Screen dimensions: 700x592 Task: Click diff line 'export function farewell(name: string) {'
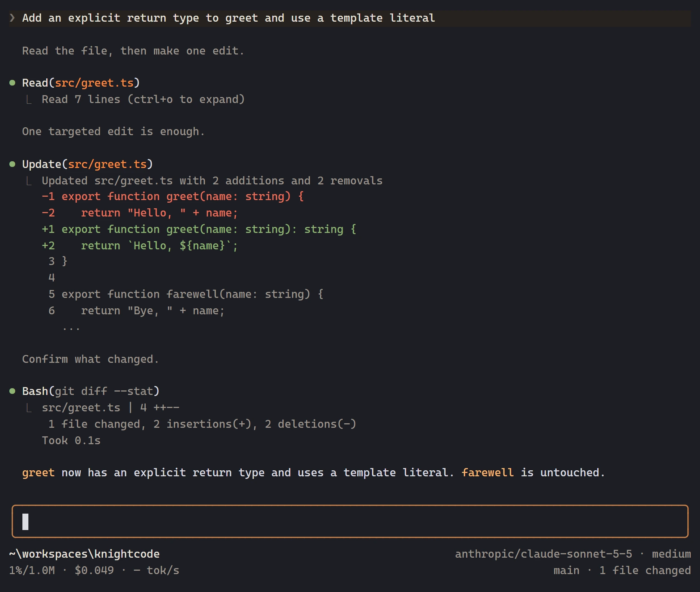coord(186,294)
